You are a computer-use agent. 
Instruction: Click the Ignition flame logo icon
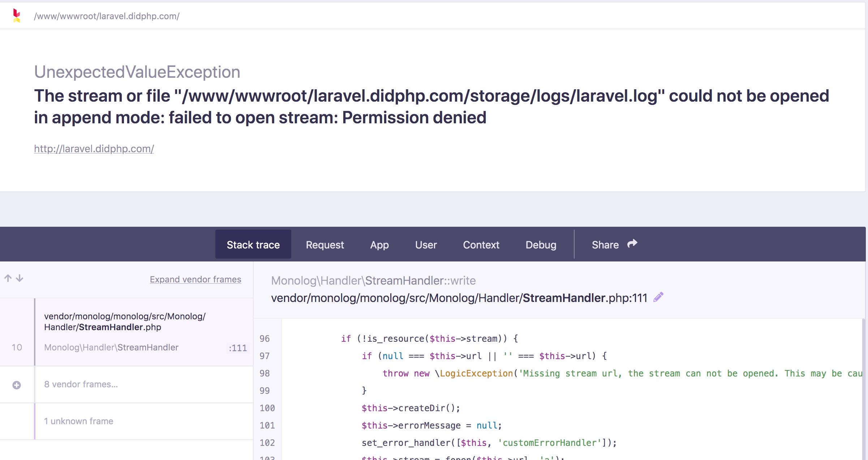tap(16, 16)
